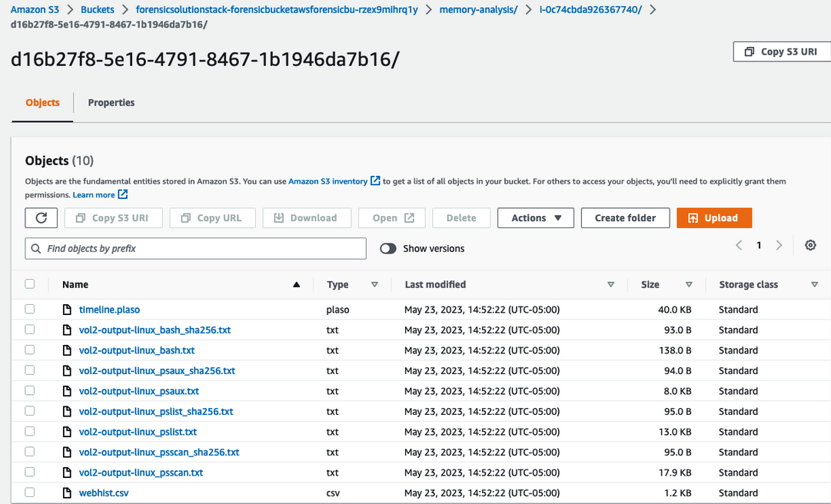Click file icon beside vol2-output-linux_bash_sha256.txt

67,330
